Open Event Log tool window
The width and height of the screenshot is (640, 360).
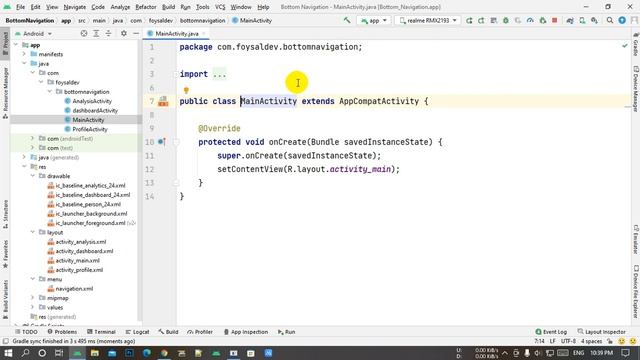[x=551, y=332]
